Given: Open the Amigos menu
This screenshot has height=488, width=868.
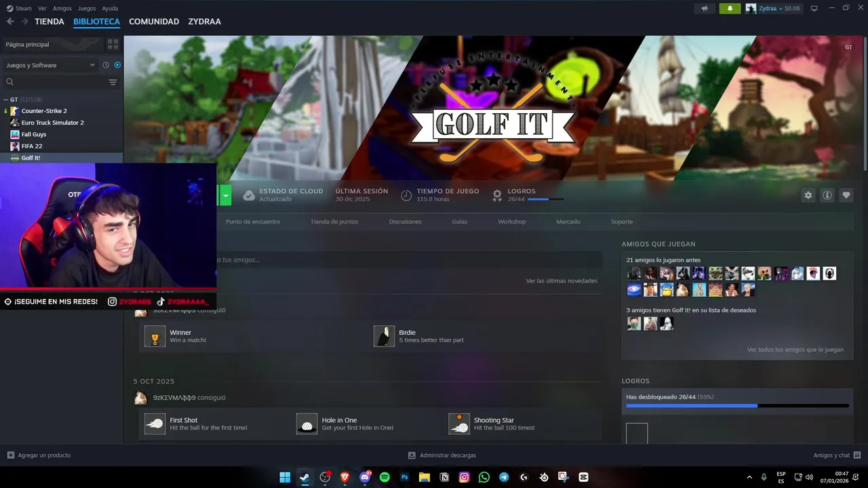Looking at the screenshot, I should (x=62, y=8).
